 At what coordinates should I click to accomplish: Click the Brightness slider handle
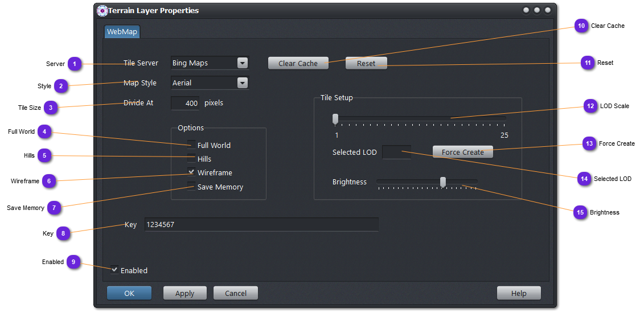(x=442, y=182)
